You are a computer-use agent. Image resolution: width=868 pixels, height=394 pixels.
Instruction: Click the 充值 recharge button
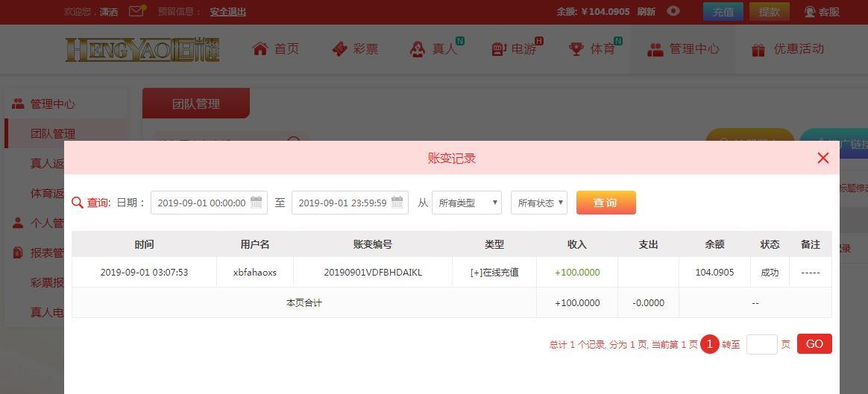point(723,12)
